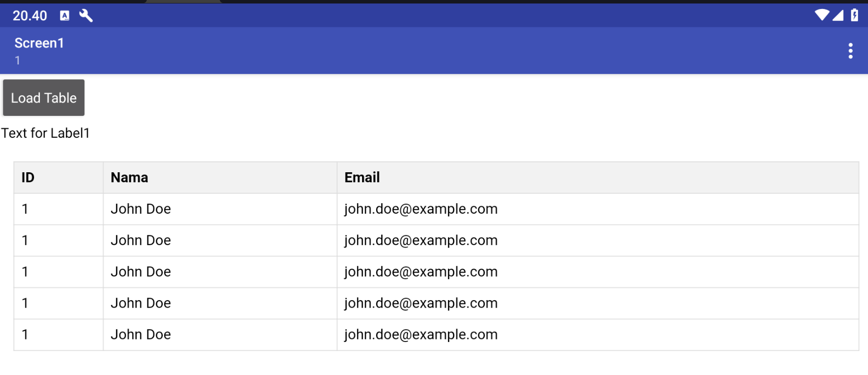Open the three-dot overflow menu
Screen dimensions: 868x375
(x=850, y=51)
